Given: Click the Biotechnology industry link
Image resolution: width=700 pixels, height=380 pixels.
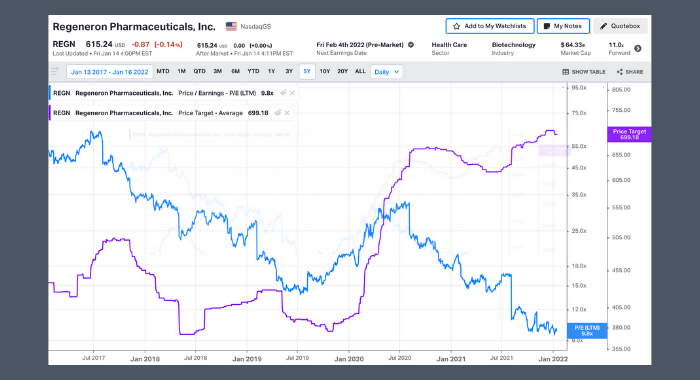Looking at the screenshot, I should click(513, 45).
